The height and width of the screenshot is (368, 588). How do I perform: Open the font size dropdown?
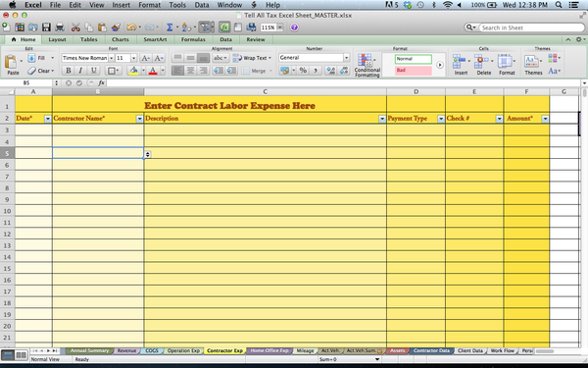(x=133, y=58)
